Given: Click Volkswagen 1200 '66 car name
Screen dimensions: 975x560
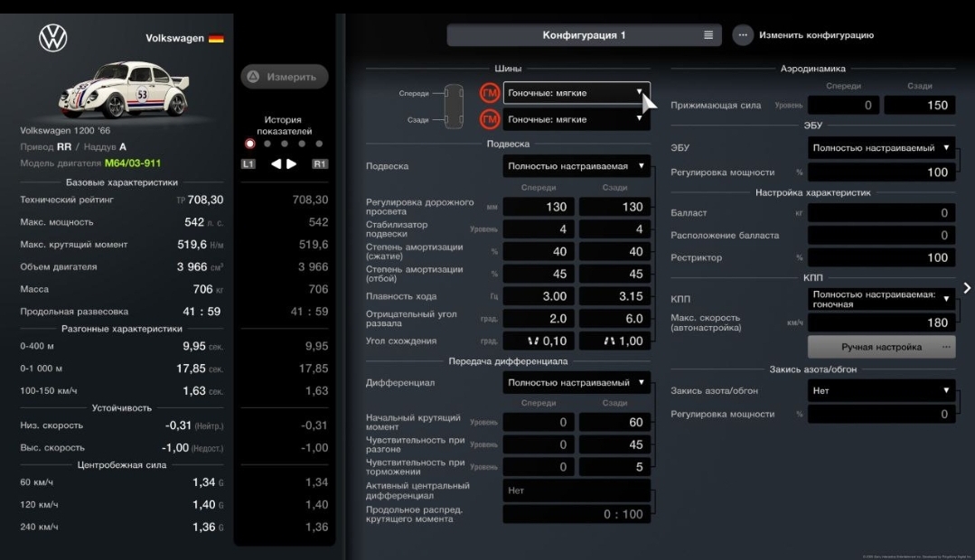Looking at the screenshot, I should pos(65,131).
